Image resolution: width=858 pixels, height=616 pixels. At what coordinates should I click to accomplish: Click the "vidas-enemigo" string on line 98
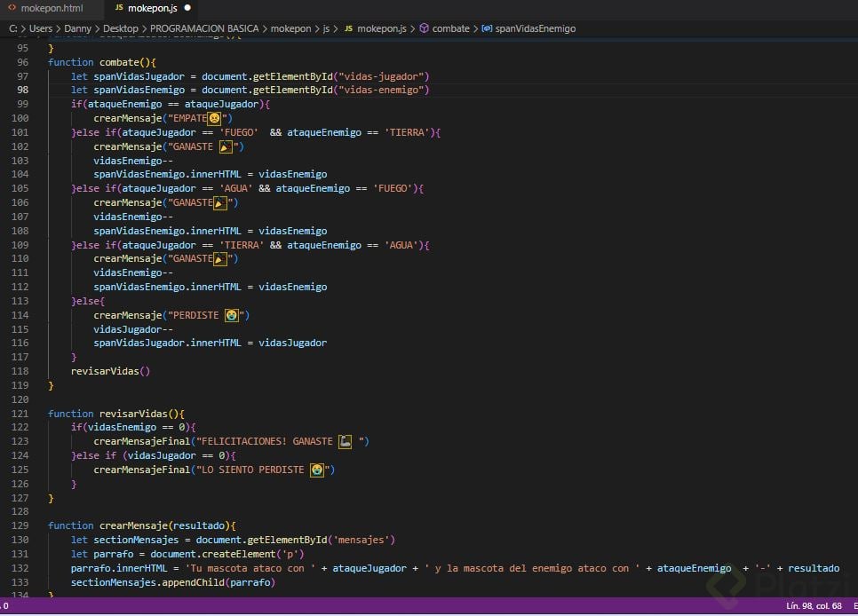coord(381,91)
